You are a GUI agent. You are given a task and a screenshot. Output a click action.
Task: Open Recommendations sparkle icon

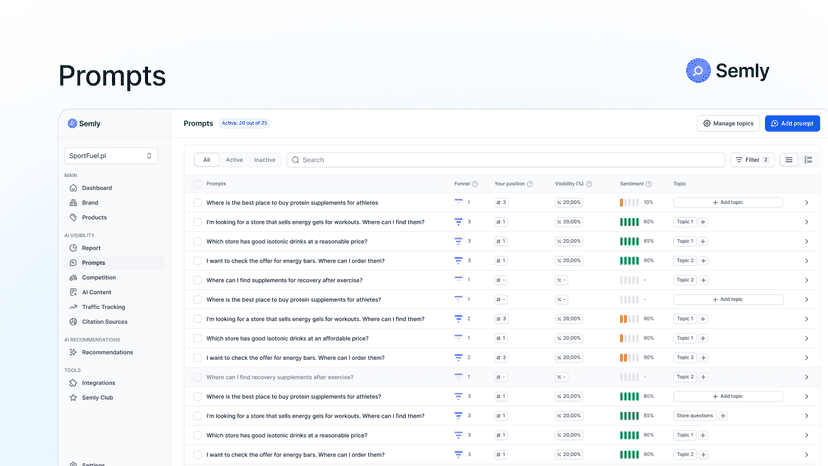(73, 352)
